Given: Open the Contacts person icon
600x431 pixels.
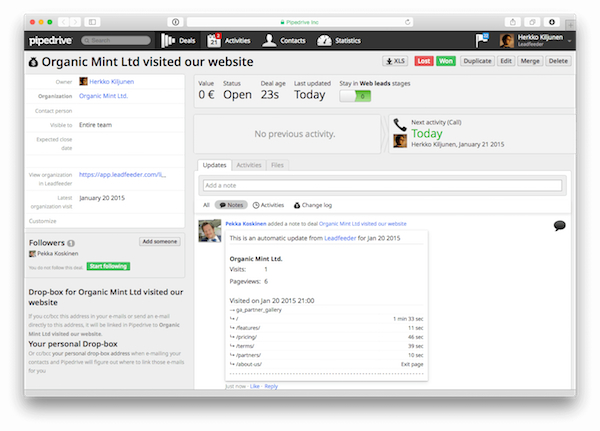Looking at the screenshot, I should 269,40.
